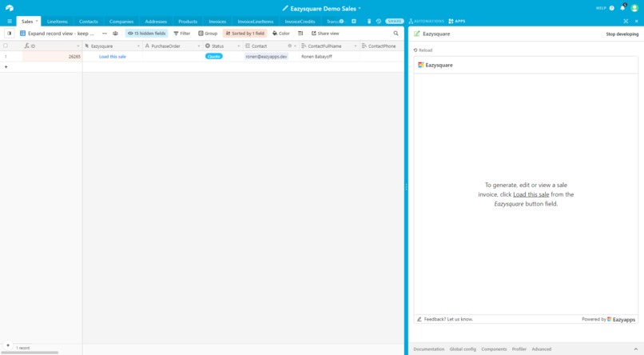Screen dimensions: 644x355
Task: Open the tables list hamburger menu
Action: tap(10, 22)
